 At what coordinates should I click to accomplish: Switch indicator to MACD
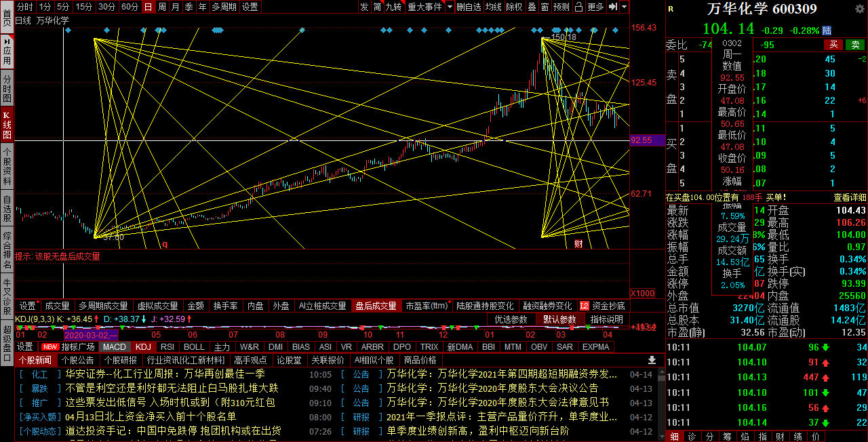(114, 346)
